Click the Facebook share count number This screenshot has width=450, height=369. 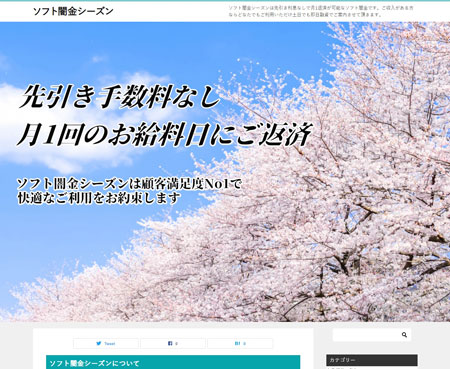coord(176,344)
